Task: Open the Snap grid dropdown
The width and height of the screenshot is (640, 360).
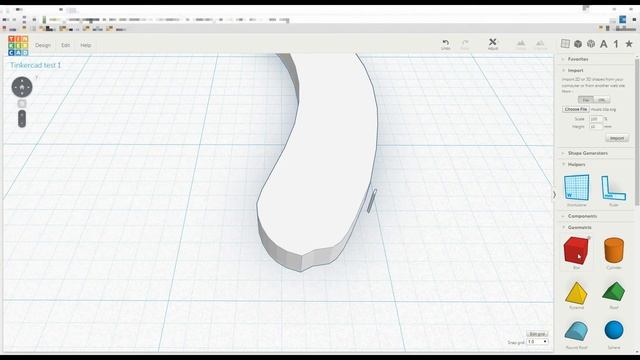Action: (x=537, y=342)
